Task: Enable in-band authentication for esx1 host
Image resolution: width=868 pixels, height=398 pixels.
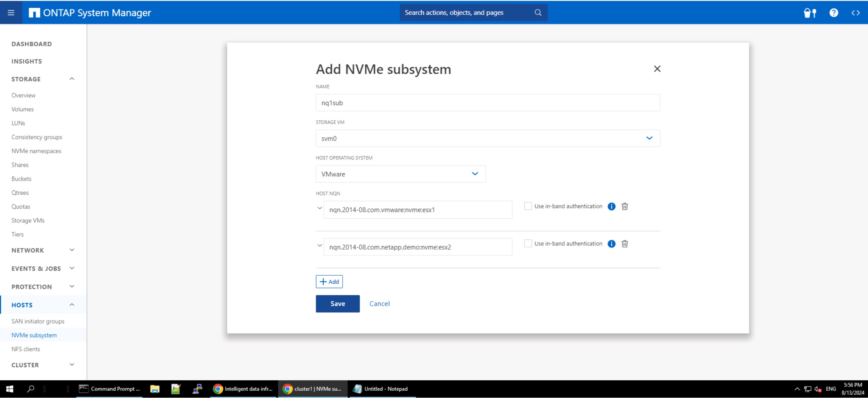Action: 528,206
